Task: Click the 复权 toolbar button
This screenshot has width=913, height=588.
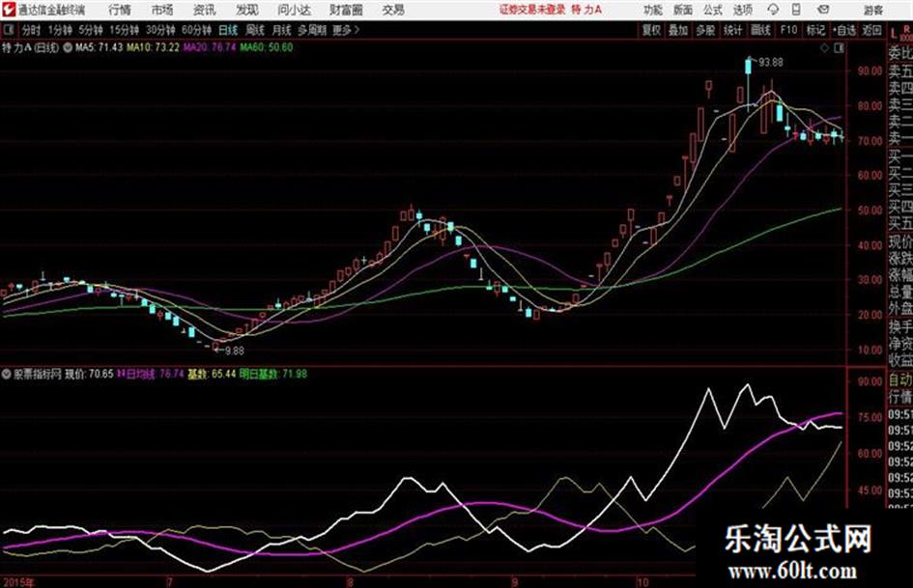Action: (651, 30)
